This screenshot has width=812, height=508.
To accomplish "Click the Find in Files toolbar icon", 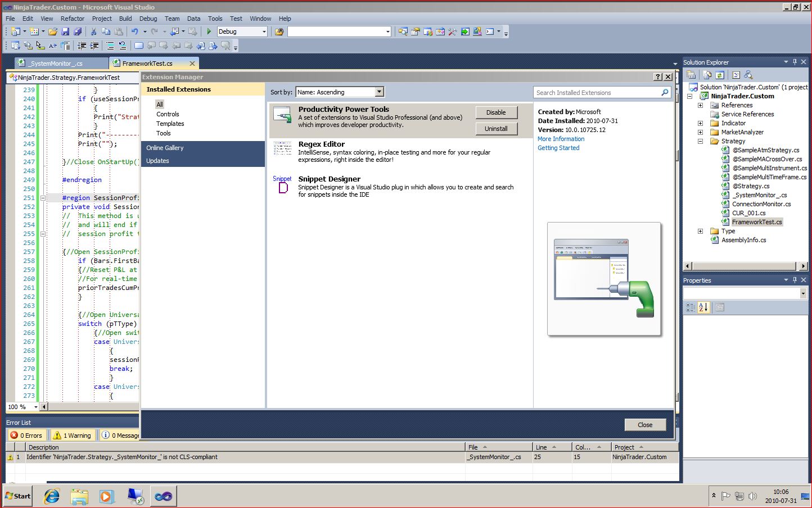I will click(279, 31).
